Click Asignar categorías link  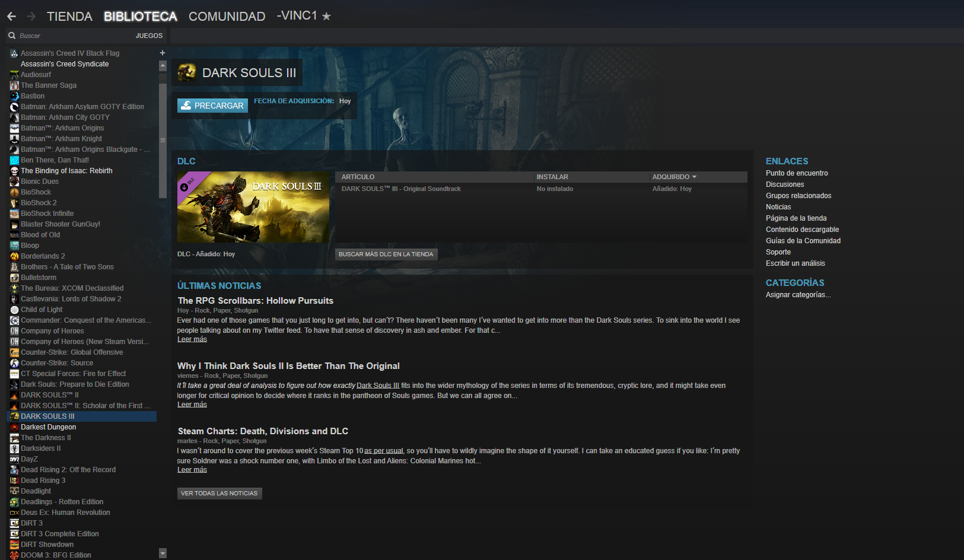coord(798,295)
